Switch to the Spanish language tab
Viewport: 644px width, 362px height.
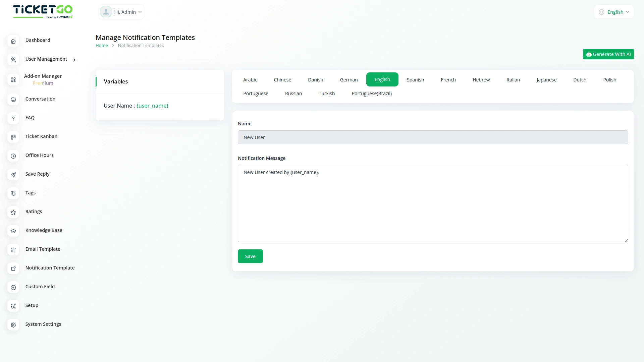[x=415, y=80]
